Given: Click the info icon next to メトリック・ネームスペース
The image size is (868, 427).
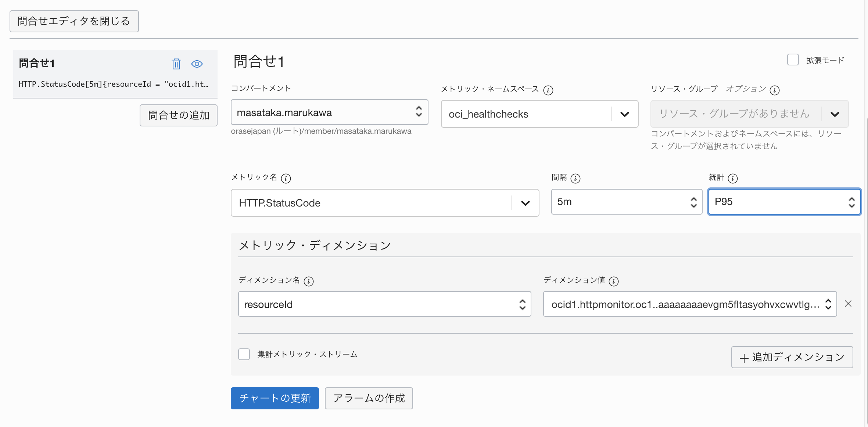Looking at the screenshot, I should pyautogui.click(x=548, y=90).
